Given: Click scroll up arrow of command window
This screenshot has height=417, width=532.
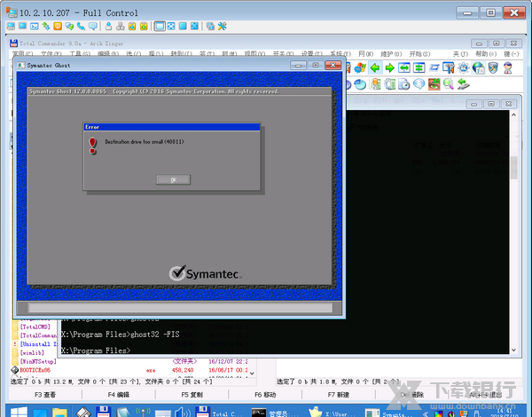Looking at the screenshot, I should pyautogui.click(x=513, y=114).
